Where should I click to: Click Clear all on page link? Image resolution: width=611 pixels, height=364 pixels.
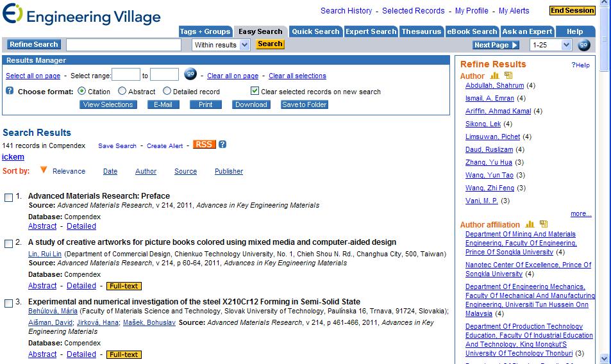(x=233, y=76)
